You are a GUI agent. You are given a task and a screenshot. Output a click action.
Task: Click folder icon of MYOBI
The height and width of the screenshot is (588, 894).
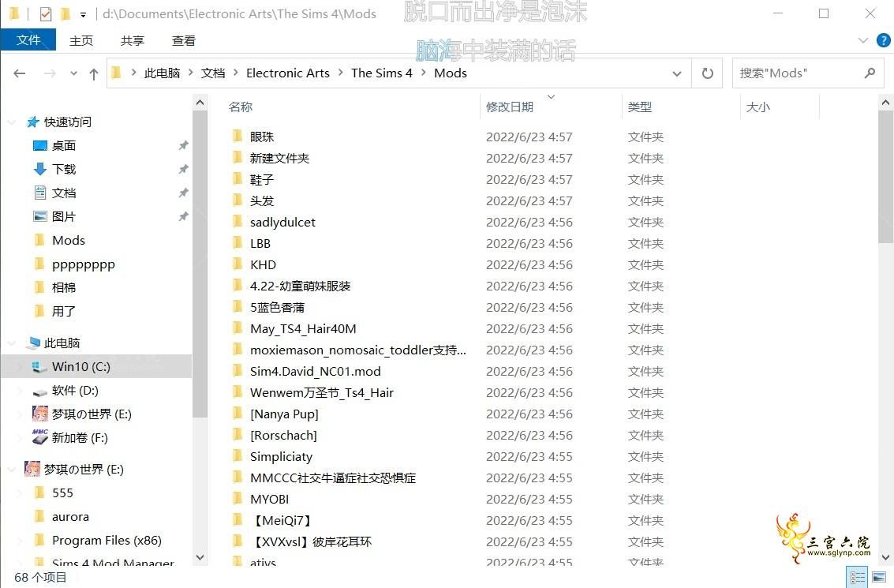[238, 499]
